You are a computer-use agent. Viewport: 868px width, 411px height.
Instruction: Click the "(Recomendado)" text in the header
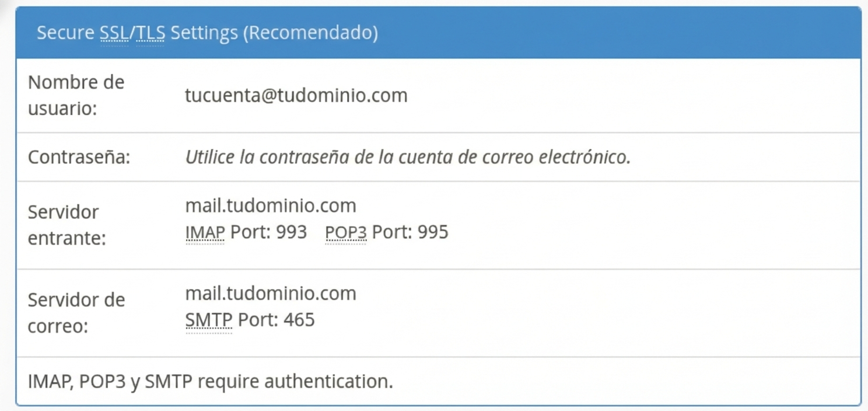pyautogui.click(x=310, y=33)
